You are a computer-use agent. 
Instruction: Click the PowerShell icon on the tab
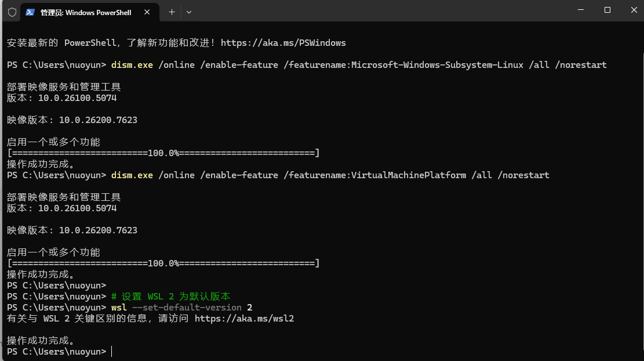click(x=30, y=12)
